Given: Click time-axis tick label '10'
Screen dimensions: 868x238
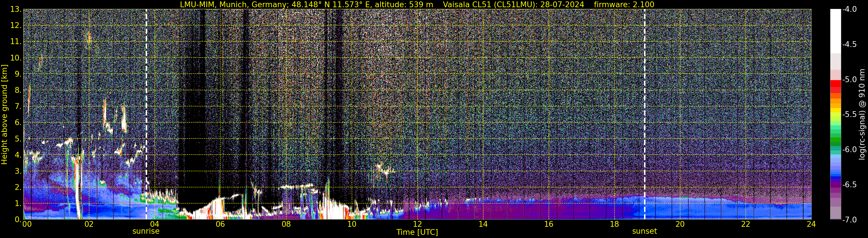Looking at the screenshot, I should coord(352,224).
